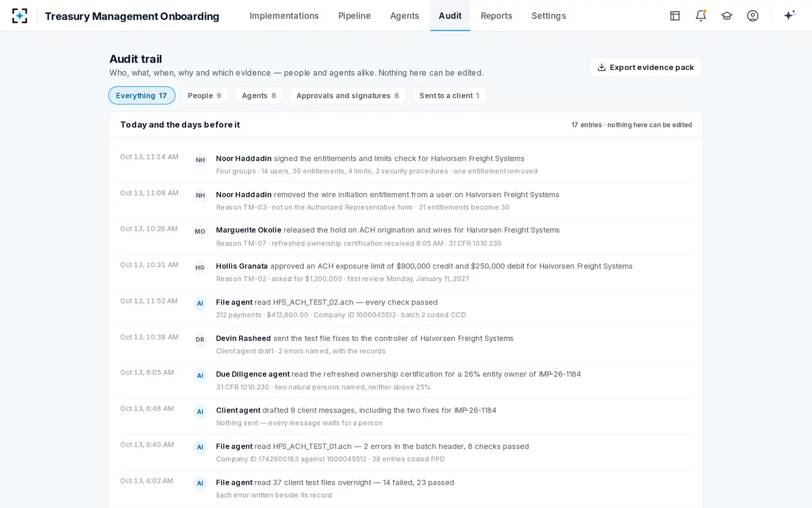Viewport: 812px width, 508px height.
Task: Open the Agents navigation tab
Action: coord(405,16)
